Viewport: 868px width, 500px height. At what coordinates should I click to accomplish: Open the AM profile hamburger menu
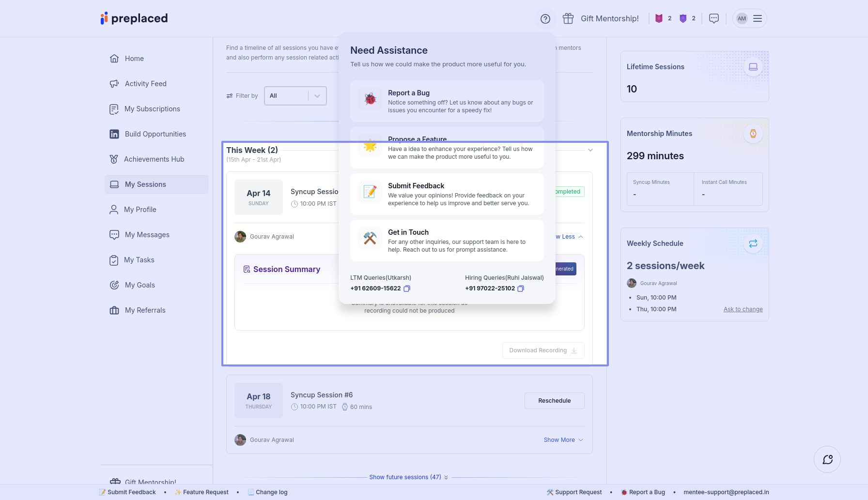click(x=757, y=19)
